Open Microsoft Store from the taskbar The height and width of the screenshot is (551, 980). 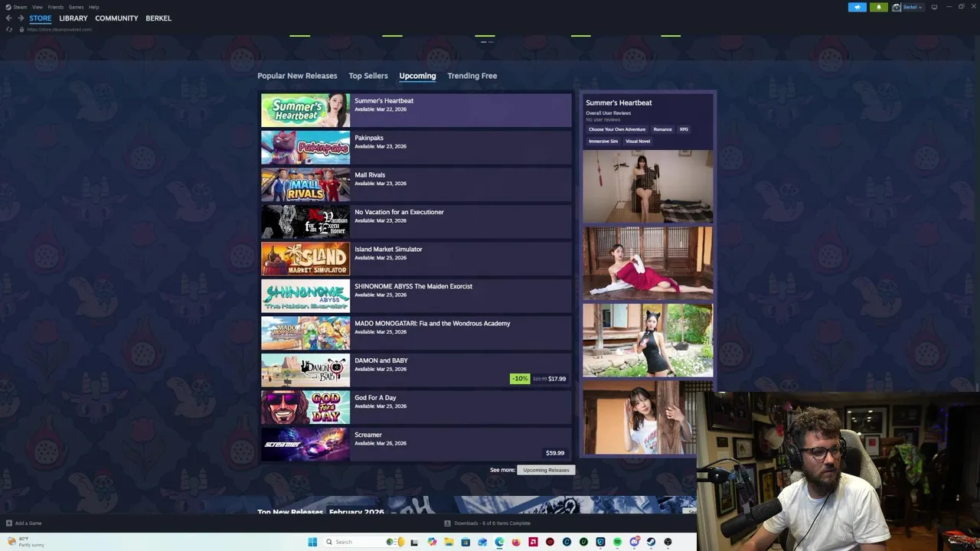point(465,542)
